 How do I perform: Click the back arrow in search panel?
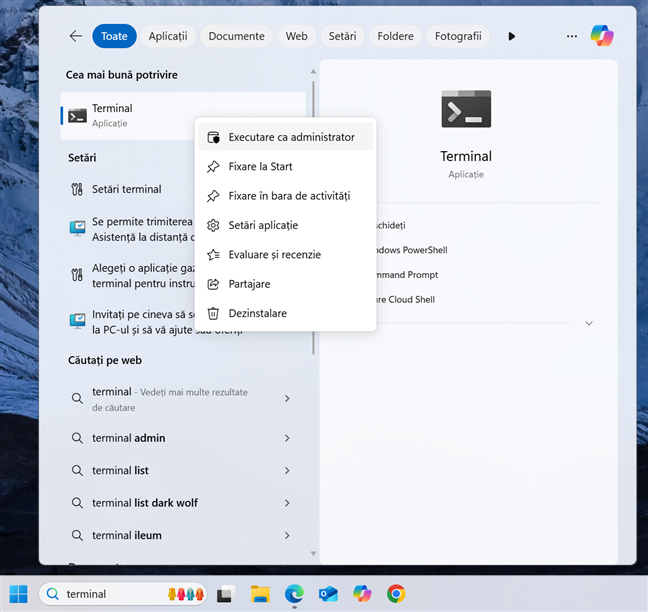click(76, 36)
